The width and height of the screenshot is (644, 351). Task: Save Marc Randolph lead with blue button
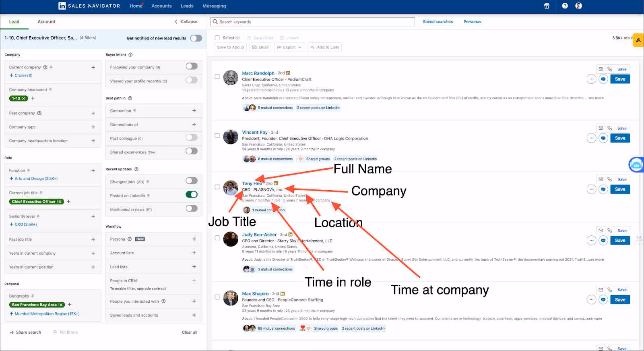[x=620, y=79]
